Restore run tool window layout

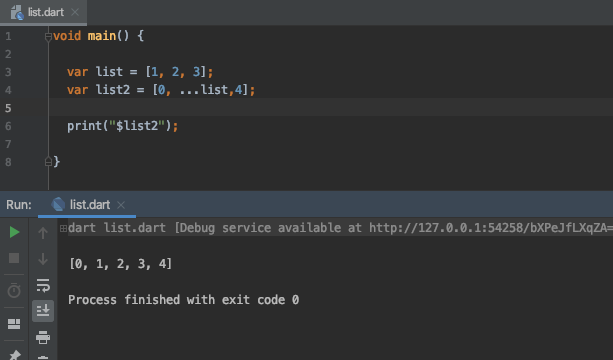pyautogui.click(x=14, y=324)
